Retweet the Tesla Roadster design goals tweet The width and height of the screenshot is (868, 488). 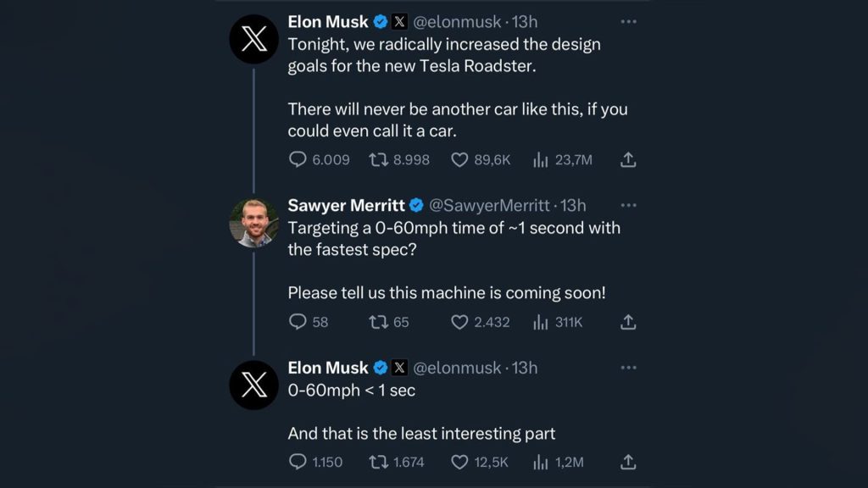click(379, 159)
